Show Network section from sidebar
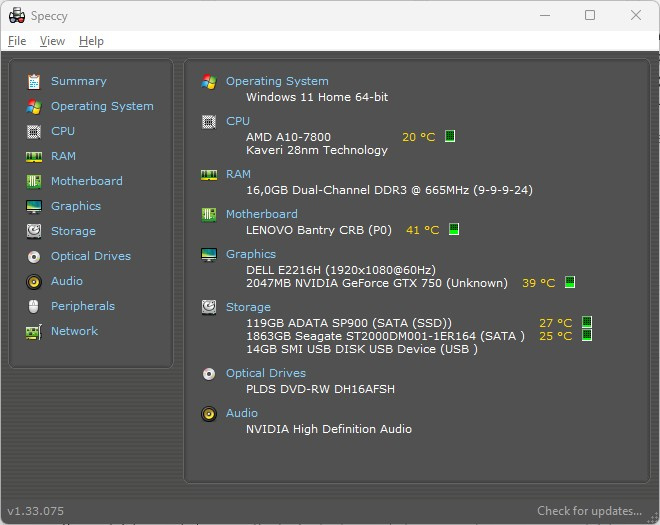 [x=75, y=331]
